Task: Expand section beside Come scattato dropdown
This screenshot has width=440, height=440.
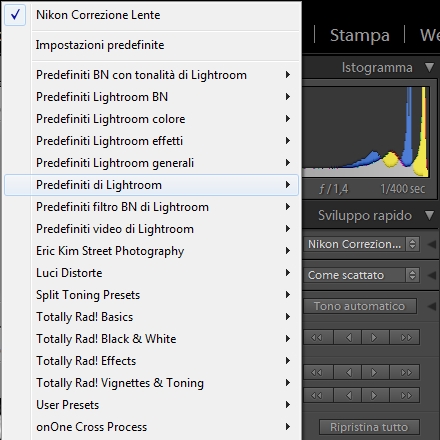Action: (432, 275)
